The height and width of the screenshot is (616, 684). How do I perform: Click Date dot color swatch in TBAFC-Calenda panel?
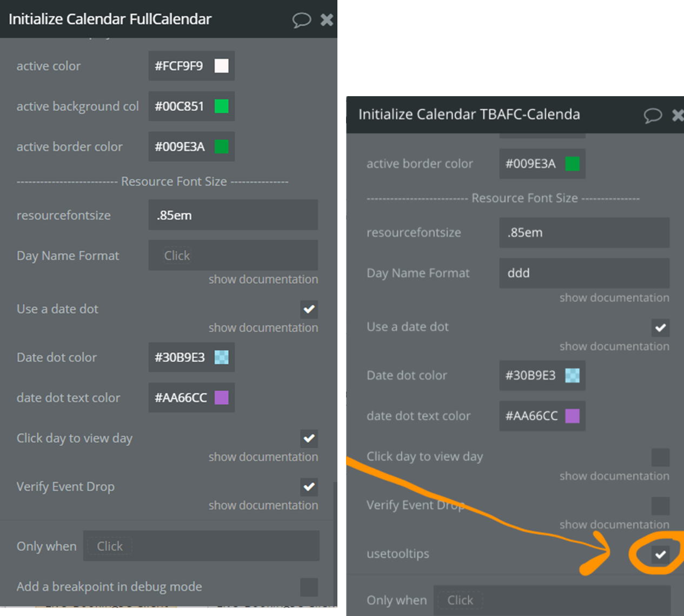[572, 375]
